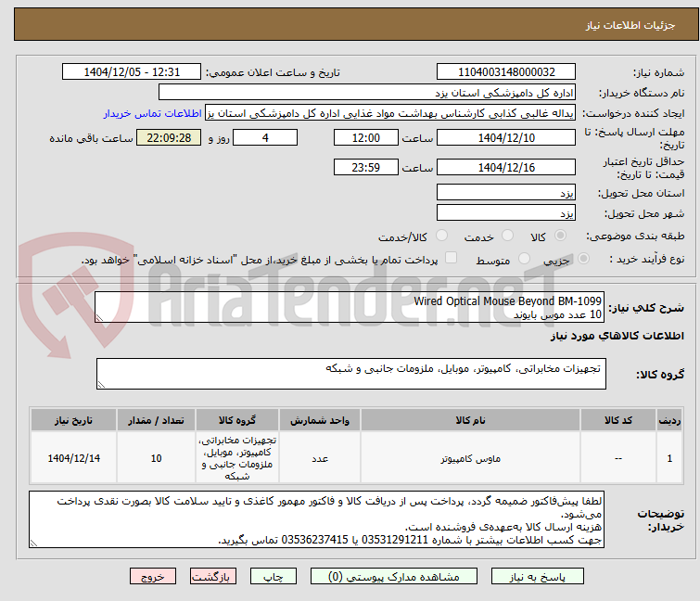Click the delivery province یزد field
The height and width of the screenshot is (601, 700).
[x=506, y=192]
